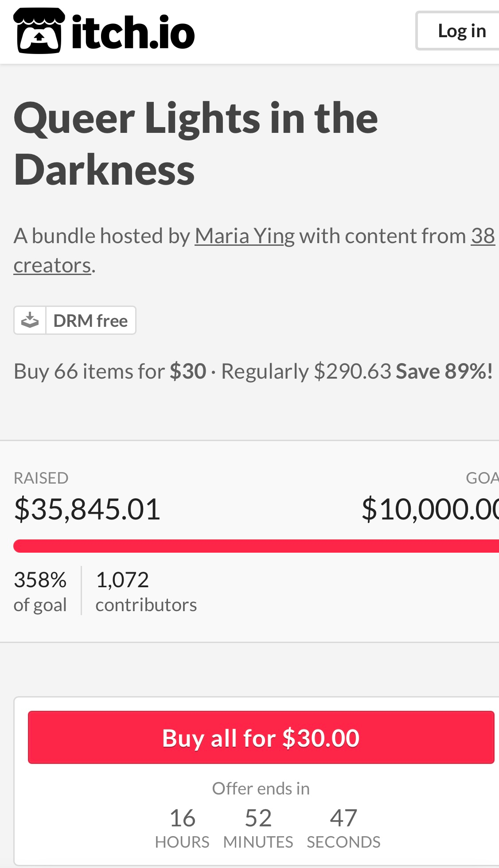Click the Queer Lights in the Darkness title
This screenshot has height=868, width=499.
click(x=195, y=143)
